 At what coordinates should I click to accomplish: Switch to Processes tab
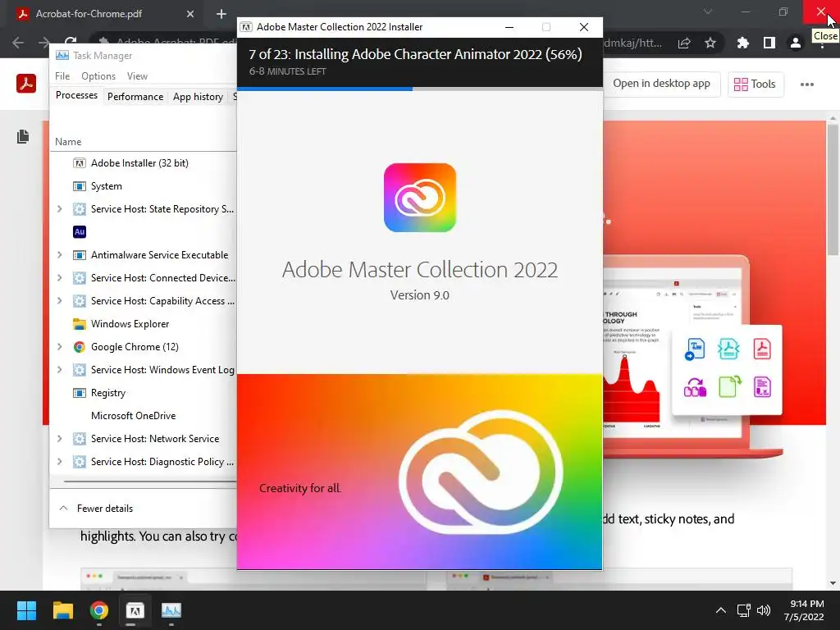[76, 95]
